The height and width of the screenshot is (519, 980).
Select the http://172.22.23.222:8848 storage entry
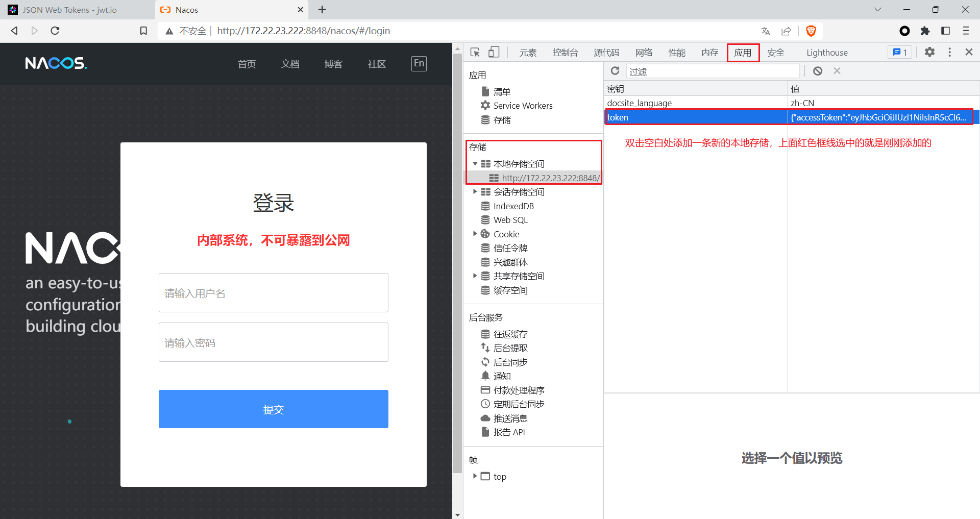pos(544,178)
